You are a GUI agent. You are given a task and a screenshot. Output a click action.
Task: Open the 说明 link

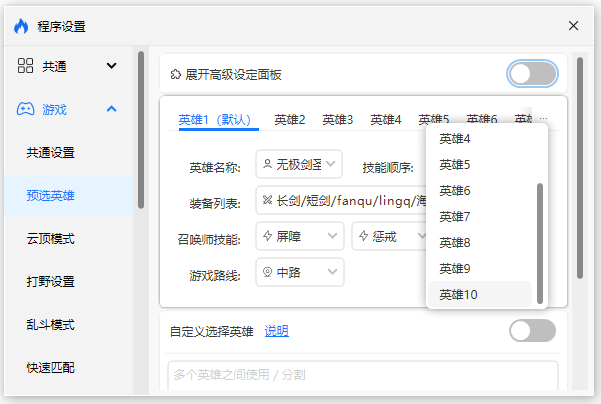(276, 331)
